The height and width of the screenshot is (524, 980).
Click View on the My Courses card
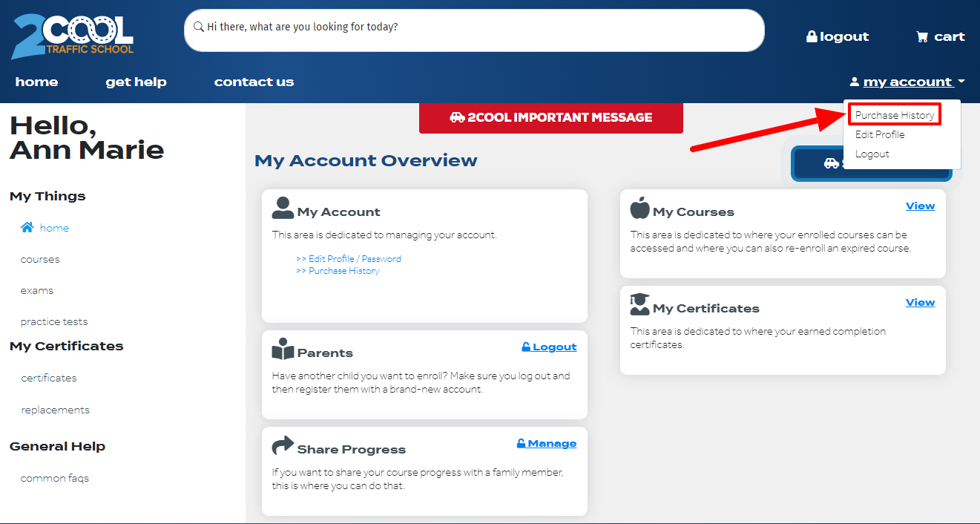click(x=921, y=206)
